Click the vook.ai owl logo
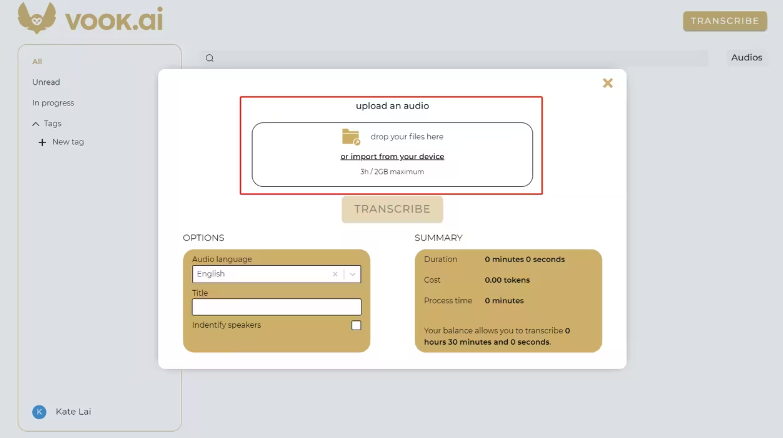 click(x=36, y=18)
